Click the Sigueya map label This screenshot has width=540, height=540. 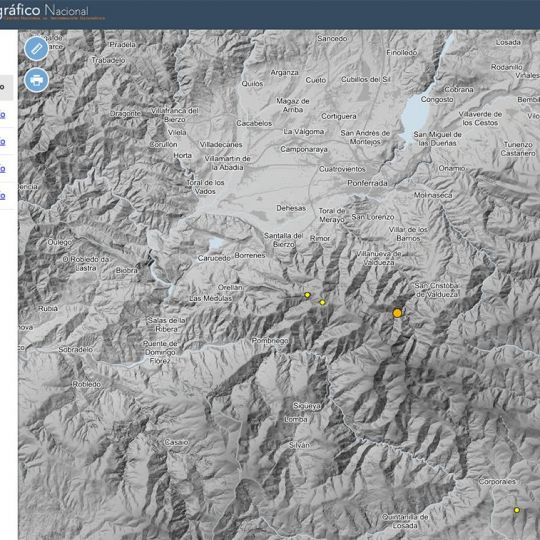(307, 406)
